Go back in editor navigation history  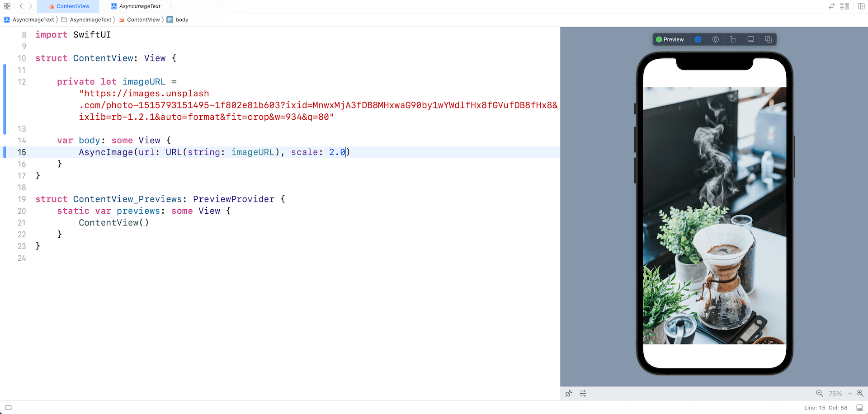(x=21, y=6)
